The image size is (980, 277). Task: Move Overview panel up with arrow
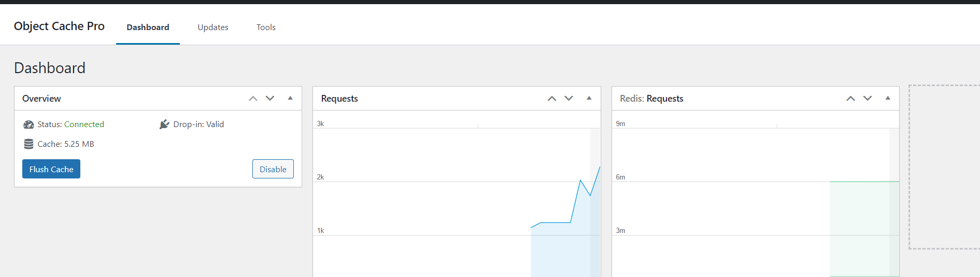[253, 99]
